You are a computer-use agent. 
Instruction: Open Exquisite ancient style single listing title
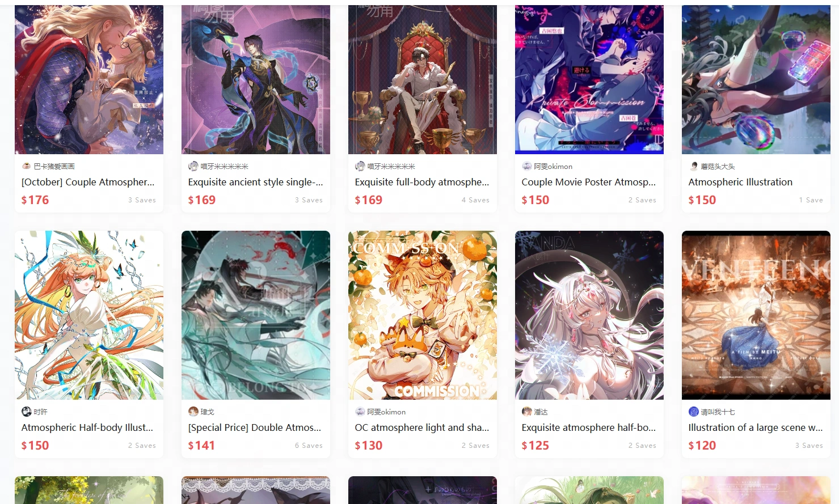point(255,182)
